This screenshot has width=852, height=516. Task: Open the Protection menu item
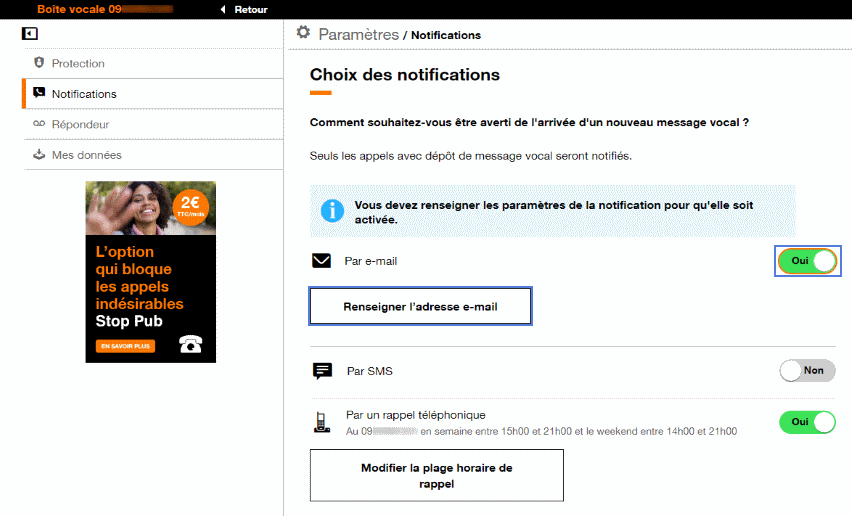tap(78, 63)
